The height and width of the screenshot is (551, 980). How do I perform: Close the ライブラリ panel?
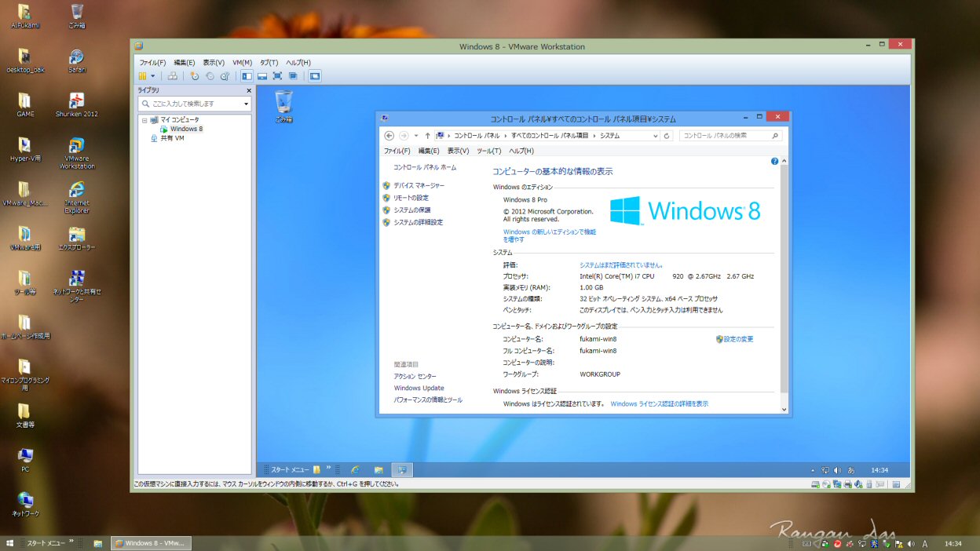(249, 90)
